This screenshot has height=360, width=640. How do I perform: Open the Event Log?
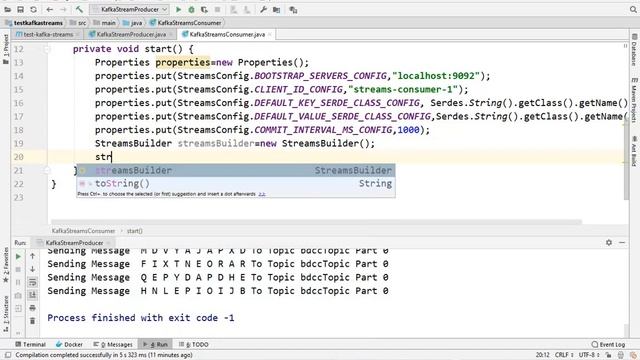(x=608, y=344)
